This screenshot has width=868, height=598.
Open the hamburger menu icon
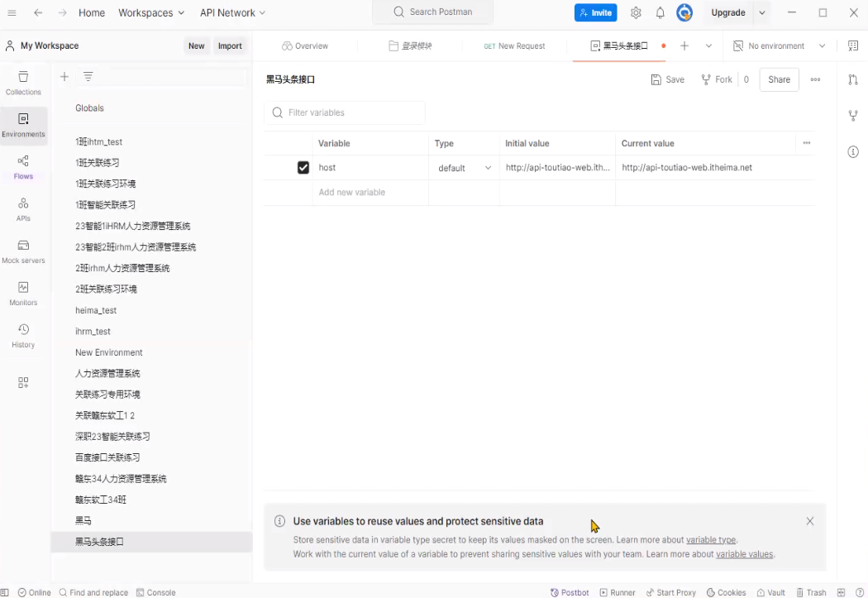(12, 12)
